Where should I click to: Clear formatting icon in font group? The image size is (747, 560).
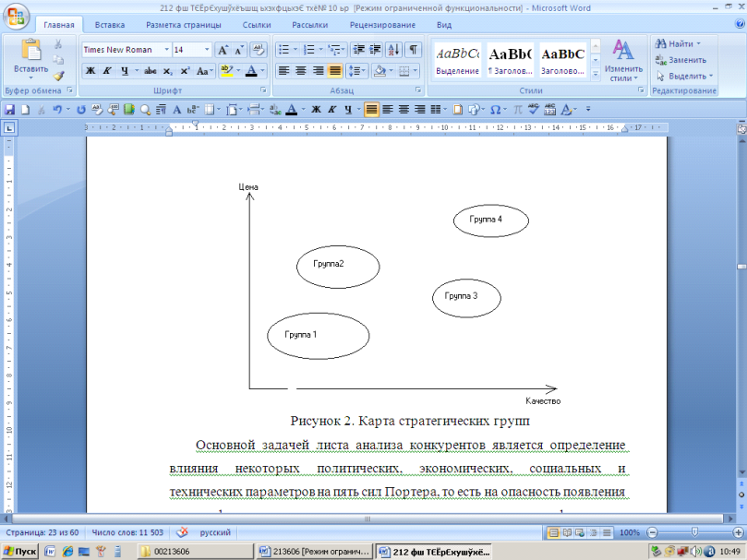coord(259,50)
